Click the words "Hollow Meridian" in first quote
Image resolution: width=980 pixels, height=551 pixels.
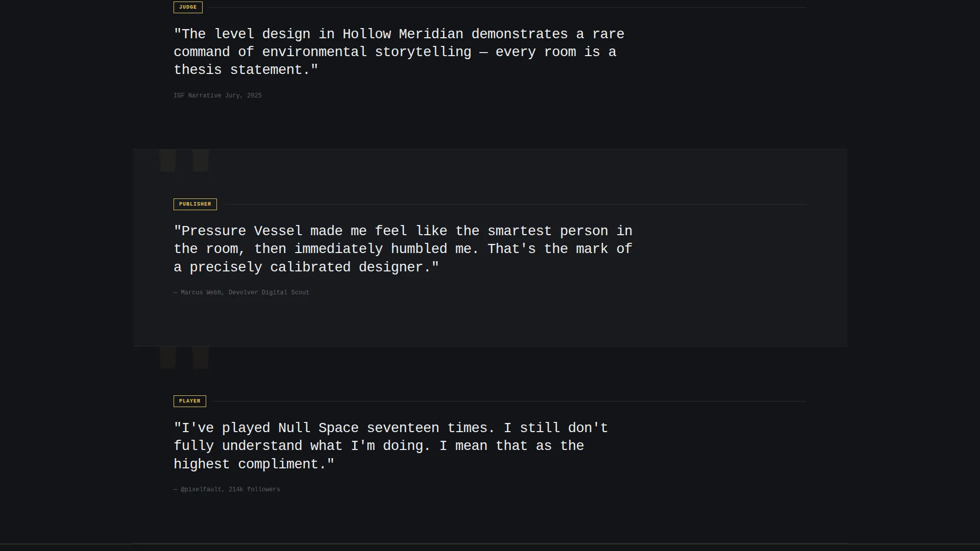coord(403,34)
